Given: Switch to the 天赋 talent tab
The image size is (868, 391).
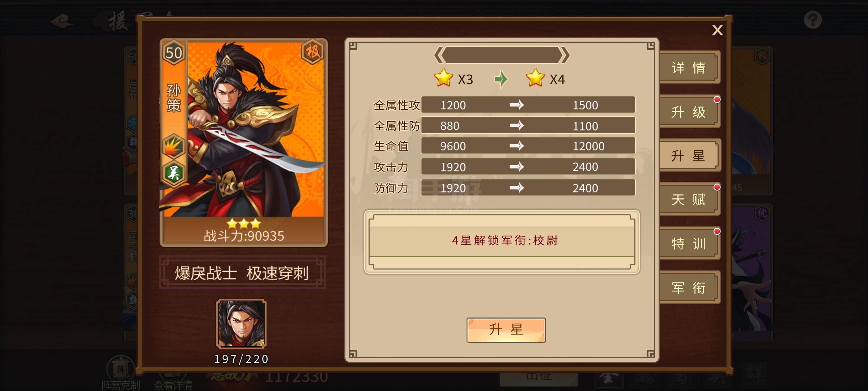Looking at the screenshot, I should coord(689,199).
